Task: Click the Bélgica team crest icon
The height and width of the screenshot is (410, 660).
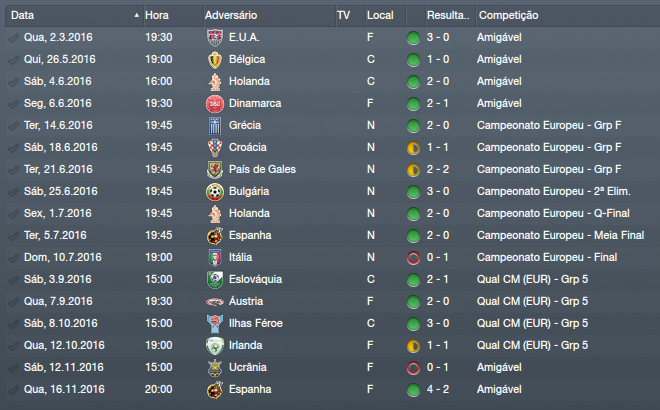Action: (214, 60)
